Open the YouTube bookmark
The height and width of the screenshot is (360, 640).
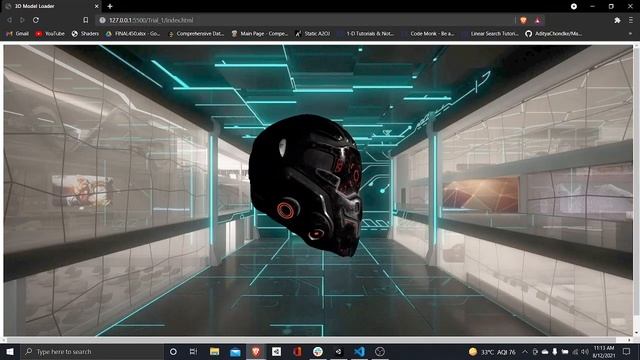50,33
